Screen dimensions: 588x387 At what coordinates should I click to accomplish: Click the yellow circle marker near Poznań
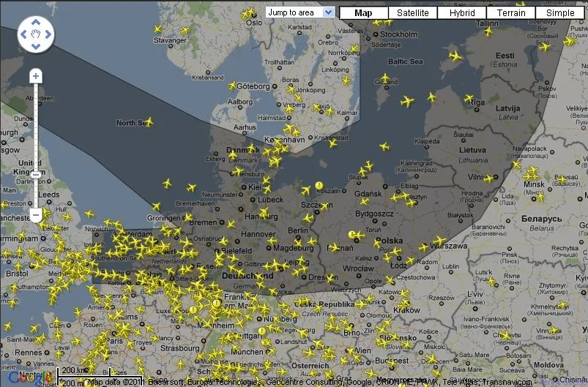point(352,236)
